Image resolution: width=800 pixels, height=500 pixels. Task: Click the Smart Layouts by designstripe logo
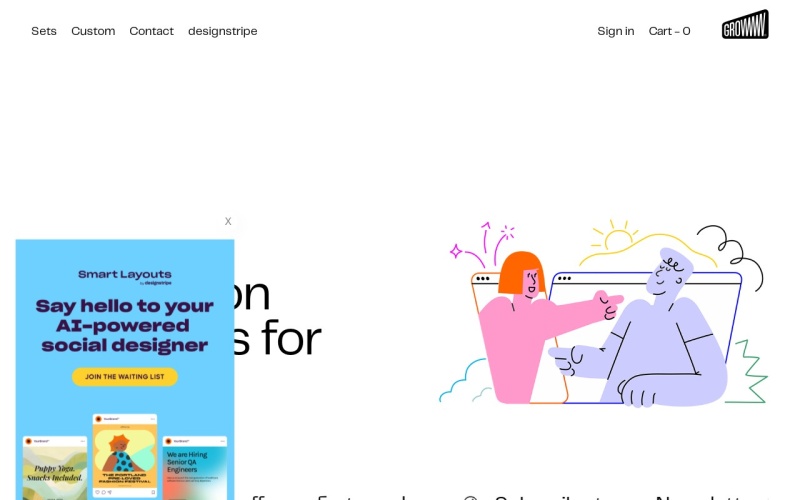[x=125, y=277]
